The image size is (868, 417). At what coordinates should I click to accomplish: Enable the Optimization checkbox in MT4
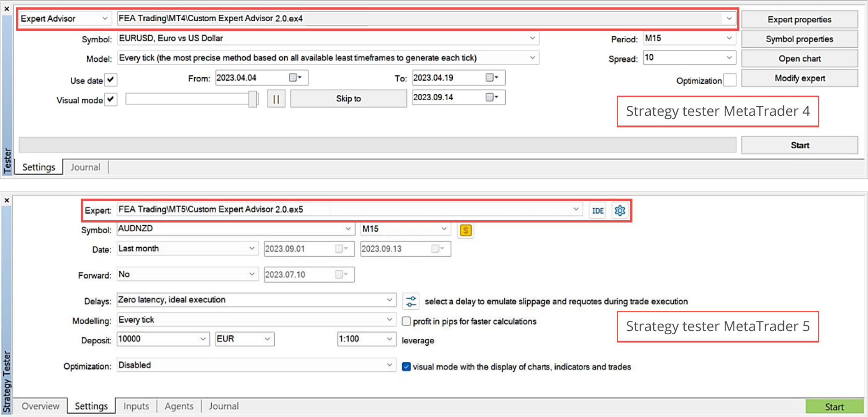coord(729,80)
